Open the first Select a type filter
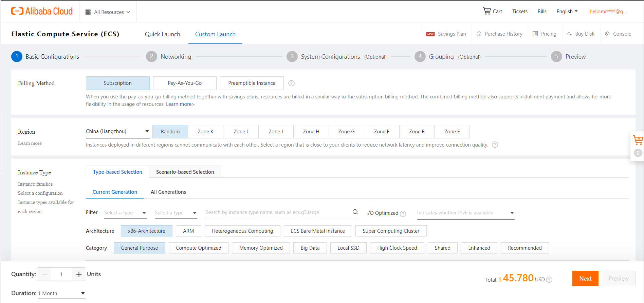This screenshot has width=644, height=303. point(125,213)
